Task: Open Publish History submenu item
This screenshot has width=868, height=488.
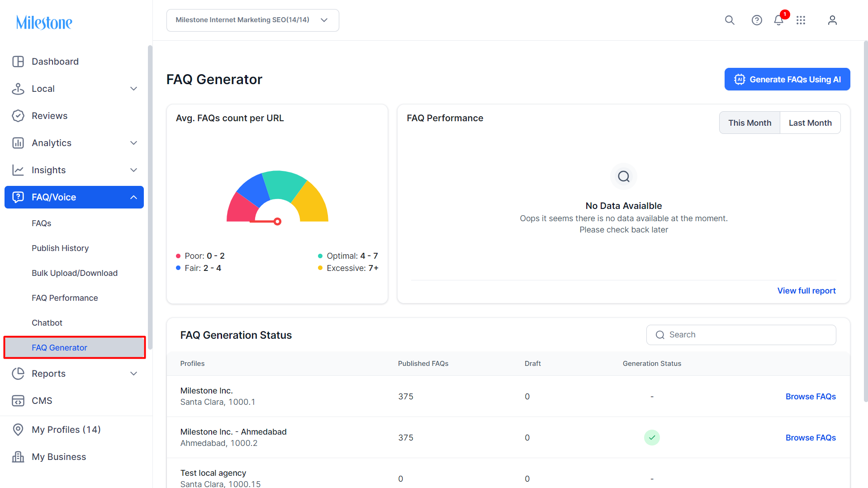Action: pos(60,248)
